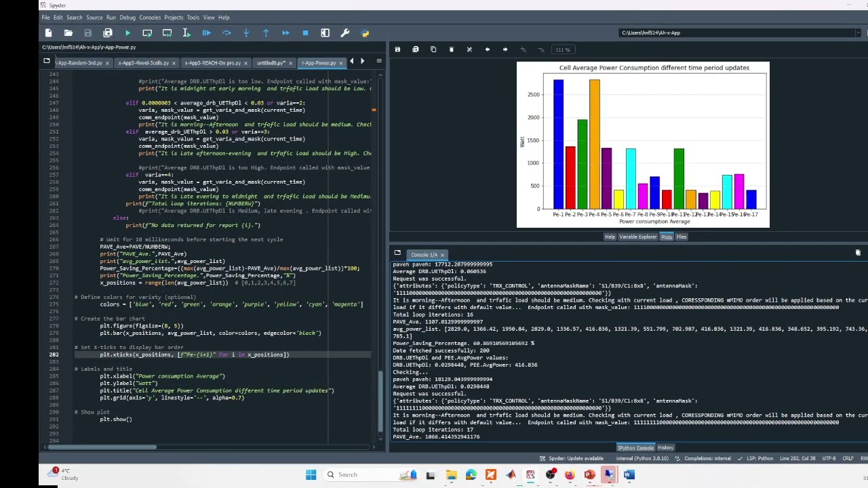Copy the plot to clipboard
Viewport: 868px width, 488px height.
(433, 49)
